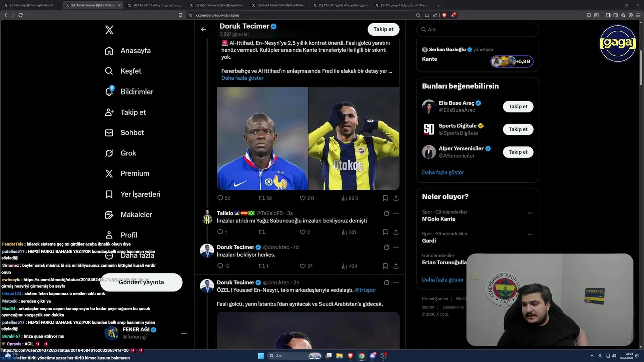Open options for the Gardi trend

pos(530,235)
